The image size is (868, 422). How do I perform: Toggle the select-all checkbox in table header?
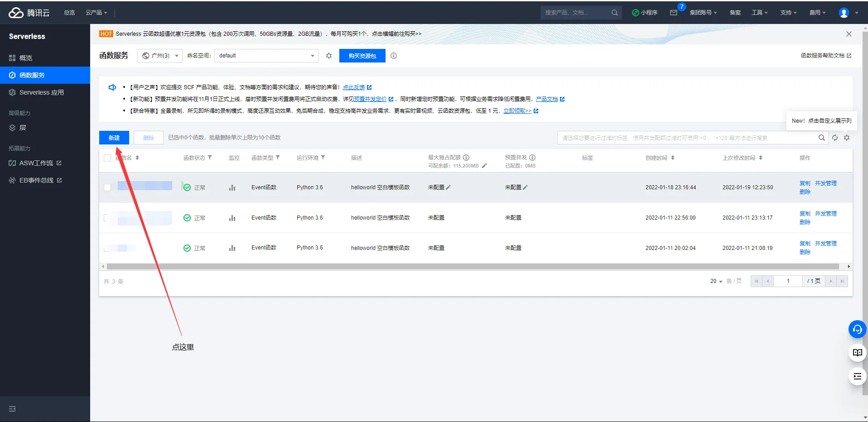[x=107, y=158]
